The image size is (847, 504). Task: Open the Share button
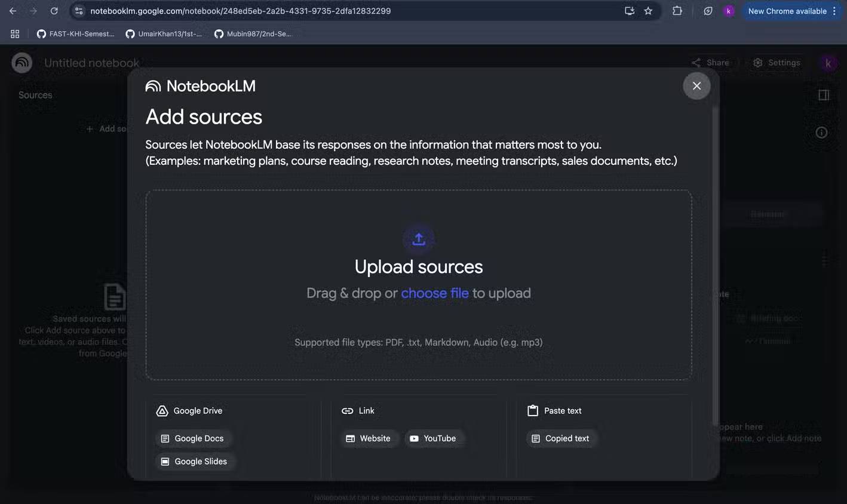[711, 63]
